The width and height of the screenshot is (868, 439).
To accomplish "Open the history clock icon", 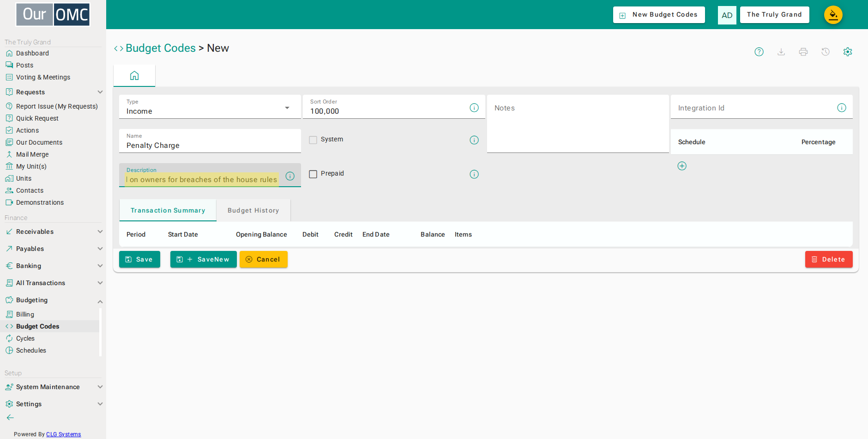I will pos(826,52).
